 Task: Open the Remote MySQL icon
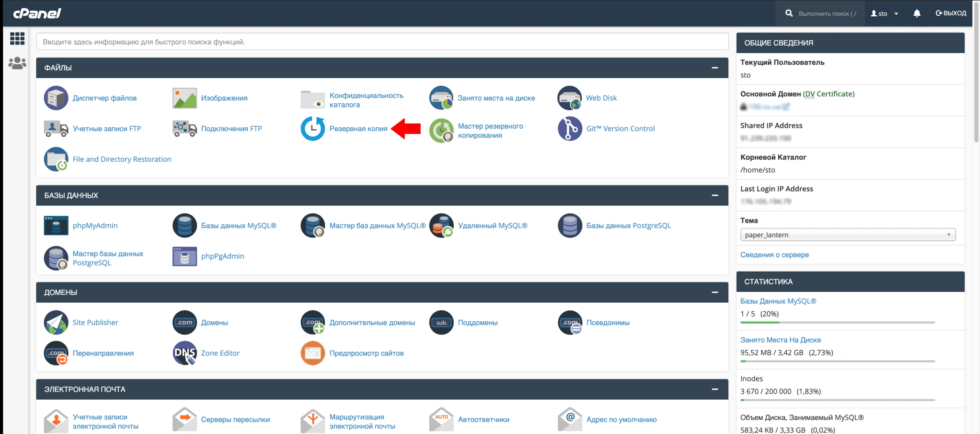pos(441,225)
